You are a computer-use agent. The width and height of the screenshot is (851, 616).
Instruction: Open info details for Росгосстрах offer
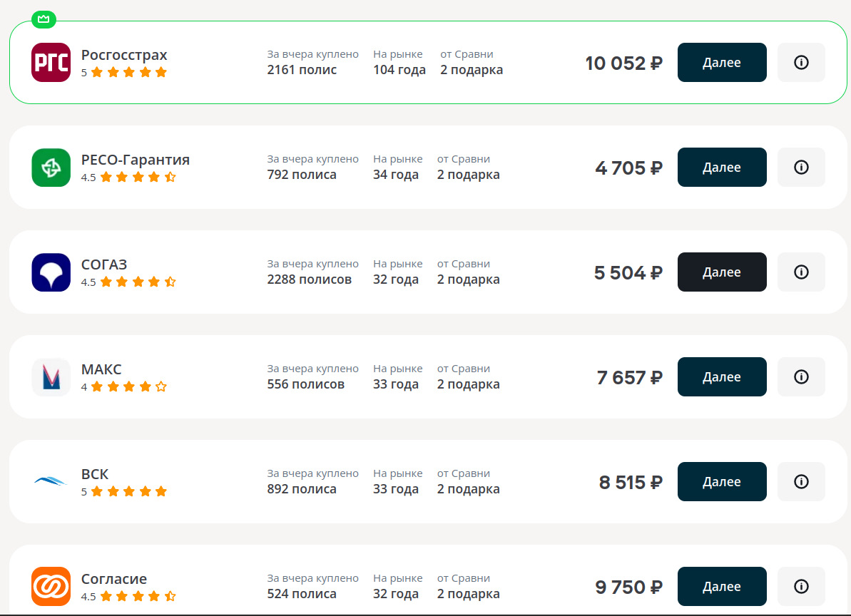pos(801,63)
